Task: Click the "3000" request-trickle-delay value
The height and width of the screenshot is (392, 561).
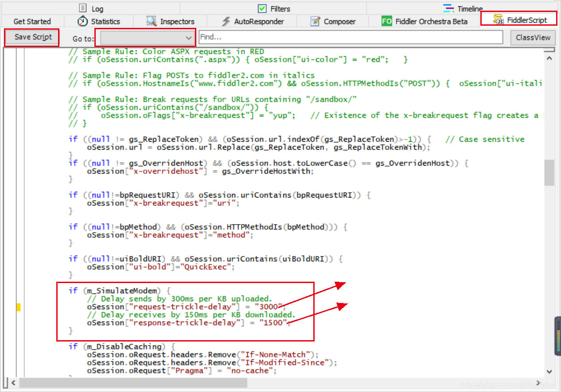Action: (269, 307)
